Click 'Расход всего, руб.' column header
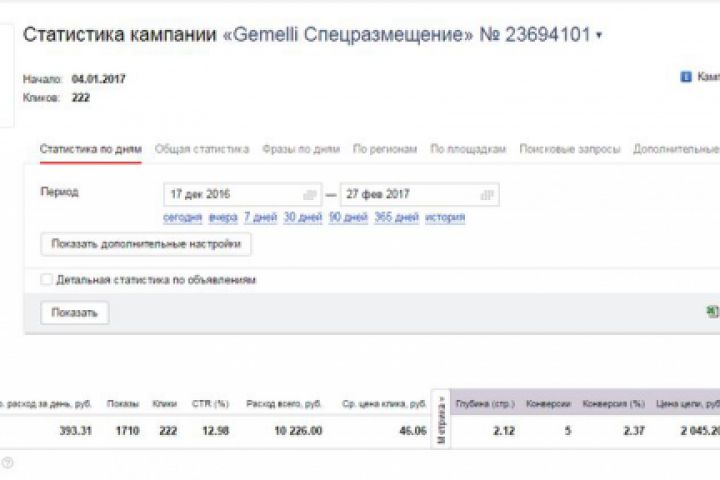The width and height of the screenshot is (720, 480). tap(284, 404)
